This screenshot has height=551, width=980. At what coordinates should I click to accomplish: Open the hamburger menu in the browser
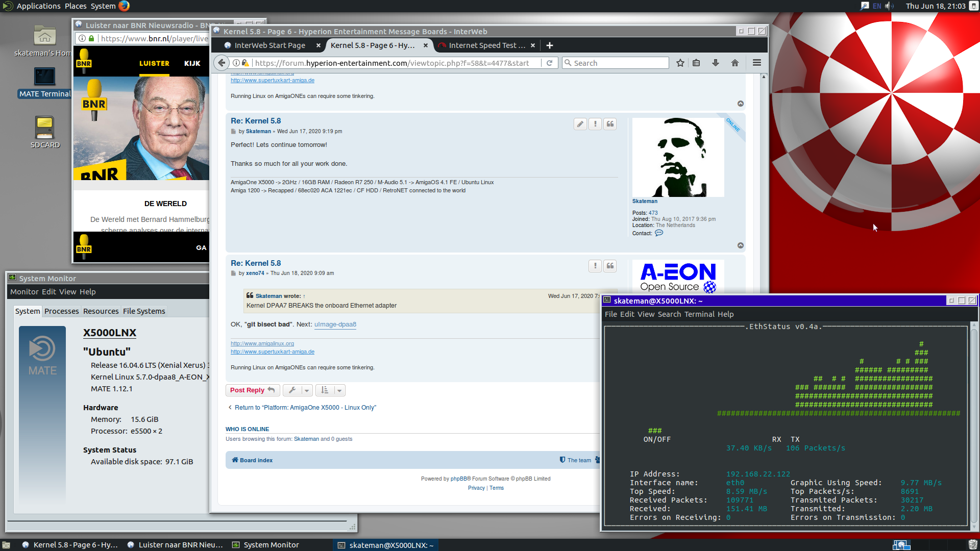pyautogui.click(x=756, y=63)
